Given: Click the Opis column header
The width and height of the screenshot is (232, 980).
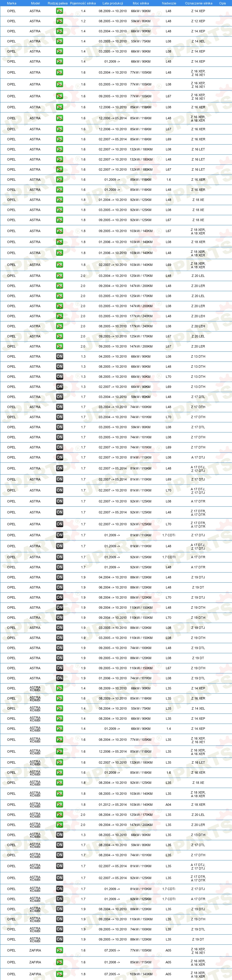Looking at the screenshot, I should 223,4.
